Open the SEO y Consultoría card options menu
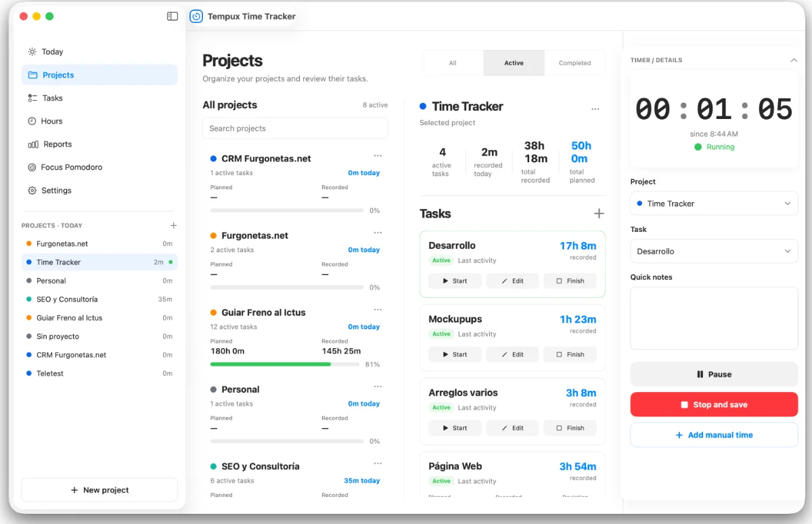The image size is (812, 524). point(378,464)
